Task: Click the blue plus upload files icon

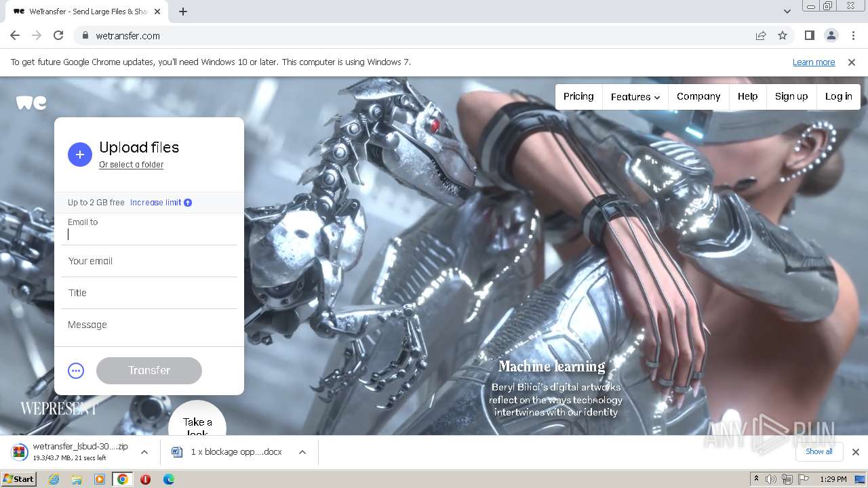Action: (79, 155)
